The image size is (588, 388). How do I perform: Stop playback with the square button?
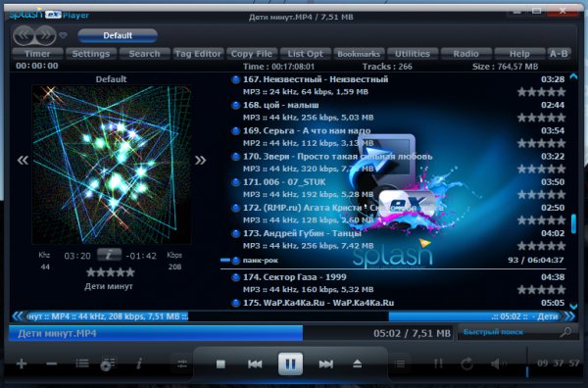pos(220,364)
